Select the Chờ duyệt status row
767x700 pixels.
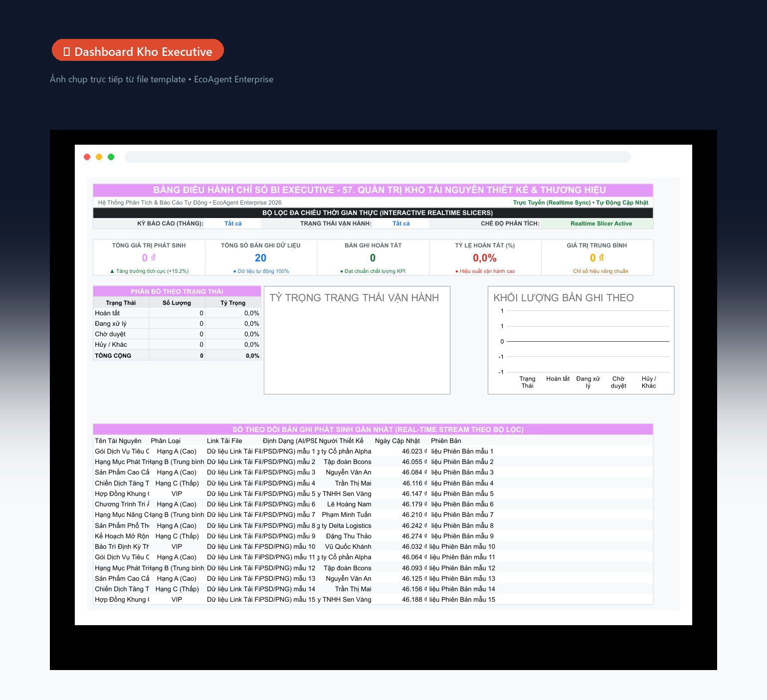tap(177, 334)
